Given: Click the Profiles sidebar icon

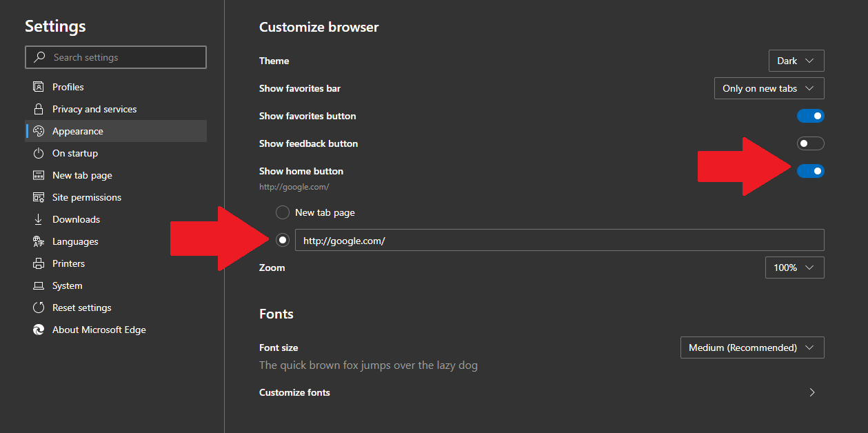Looking at the screenshot, I should tap(39, 87).
